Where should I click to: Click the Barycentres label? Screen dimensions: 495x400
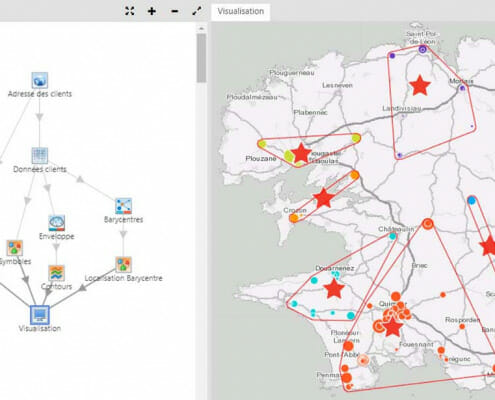123,220
